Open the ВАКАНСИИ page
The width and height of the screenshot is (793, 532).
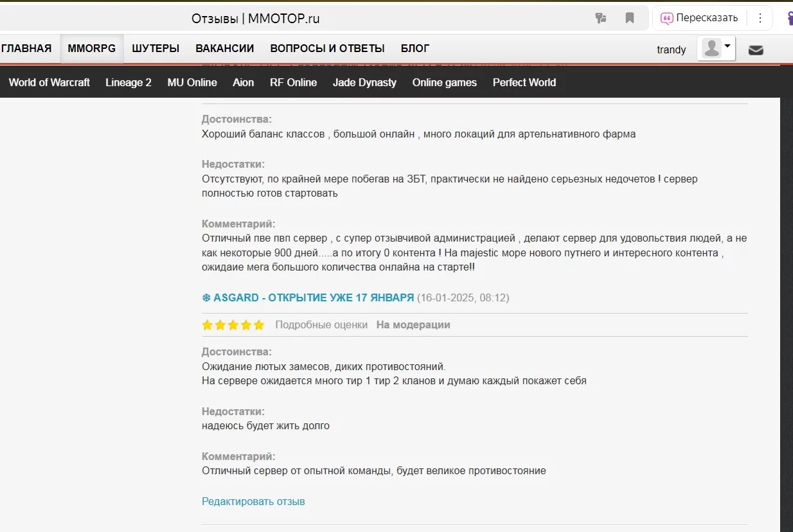click(x=225, y=48)
